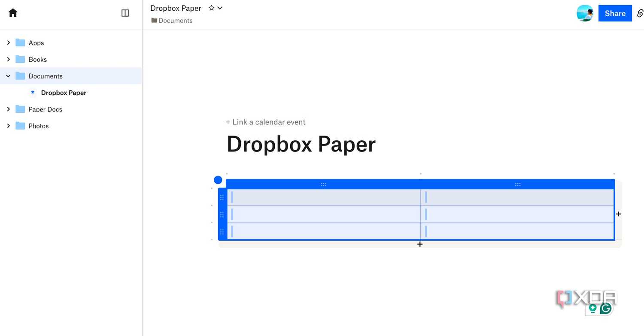Expand the Photos folder chevron
The height and width of the screenshot is (336, 644).
tap(8, 126)
